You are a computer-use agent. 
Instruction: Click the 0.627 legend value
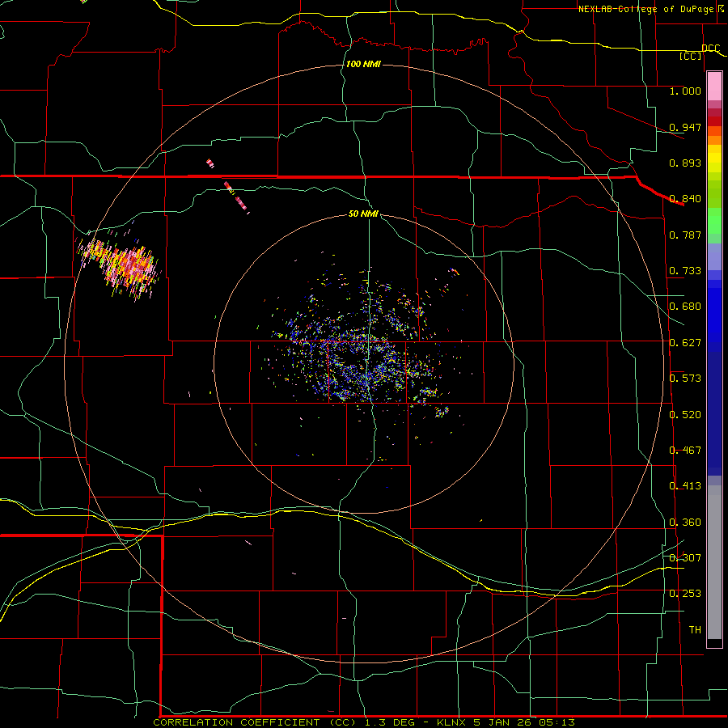[685, 343]
